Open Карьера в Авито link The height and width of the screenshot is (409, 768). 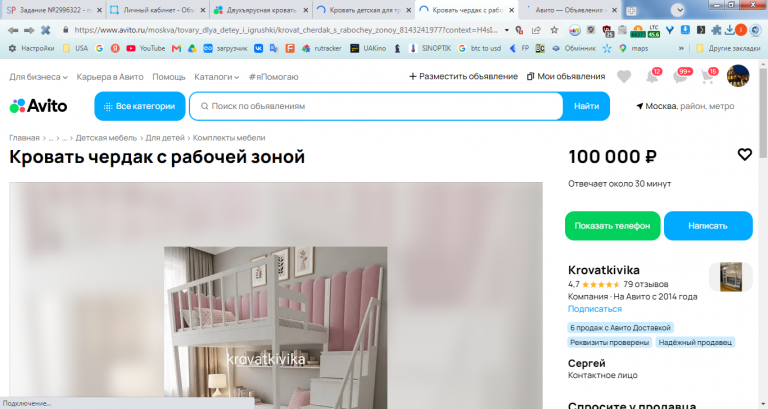(110, 77)
